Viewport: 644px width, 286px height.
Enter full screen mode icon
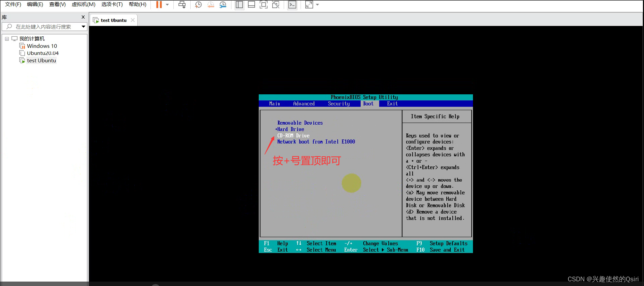pos(263,4)
